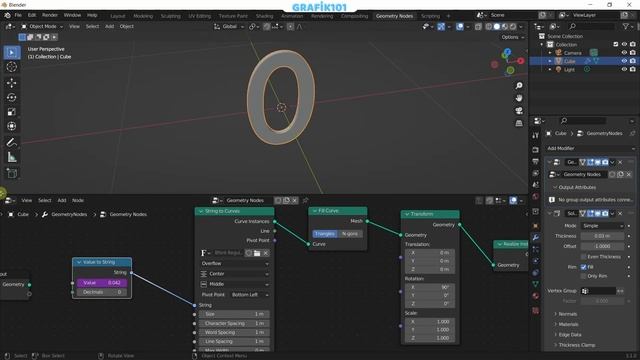The width and height of the screenshot is (640, 360).
Task: Select Triangles mode in Fill Curve
Action: coord(325,234)
